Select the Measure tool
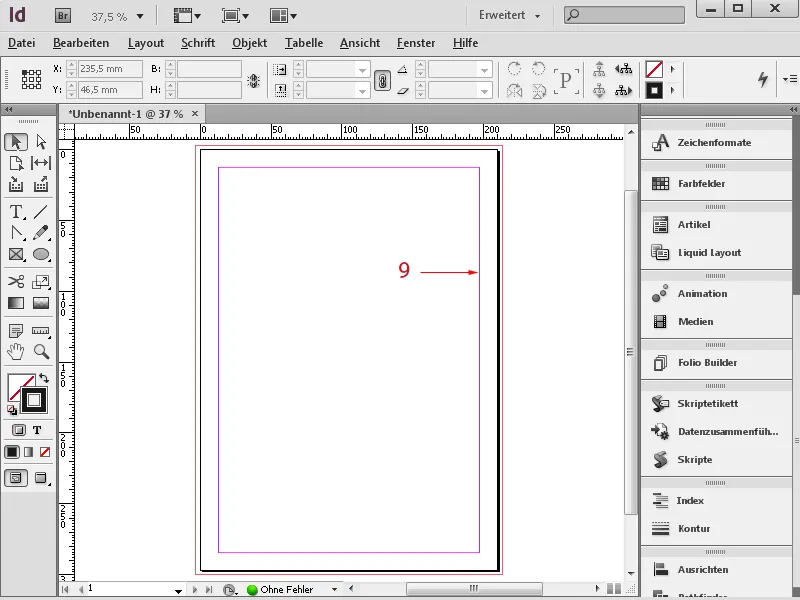Viewport: 800px width, 600px height. pyautogui.click(x=41, y=331)
